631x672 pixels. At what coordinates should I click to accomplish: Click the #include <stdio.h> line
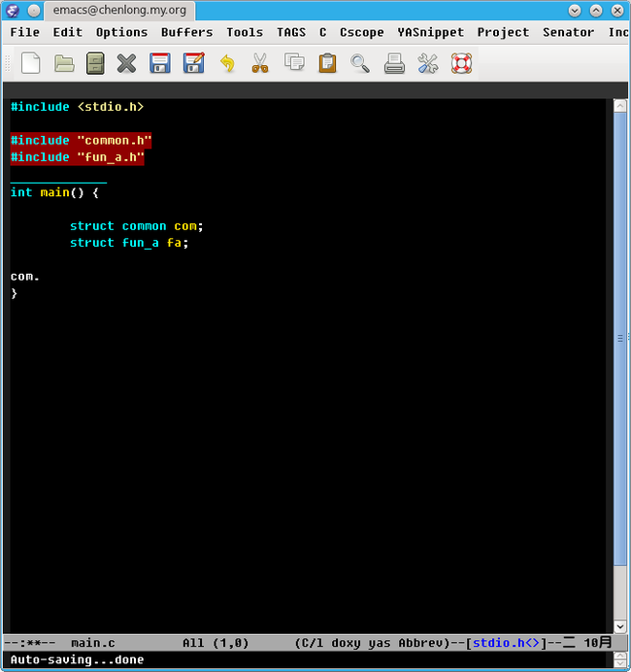click(77, 107)
